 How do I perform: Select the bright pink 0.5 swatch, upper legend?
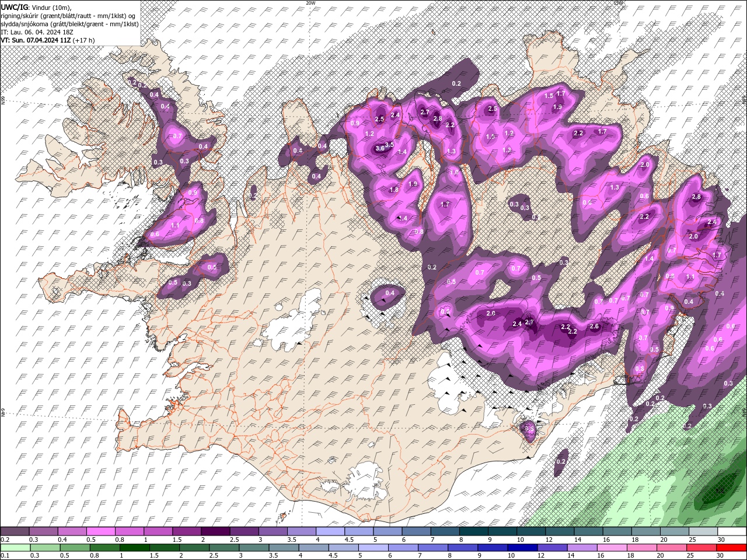click(x=100, y=531)
